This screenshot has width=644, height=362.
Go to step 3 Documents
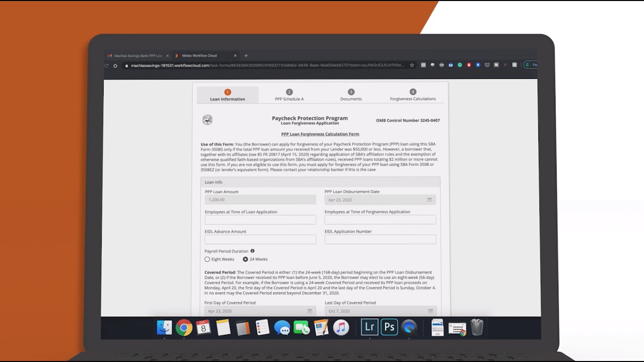tap(351, 95)
